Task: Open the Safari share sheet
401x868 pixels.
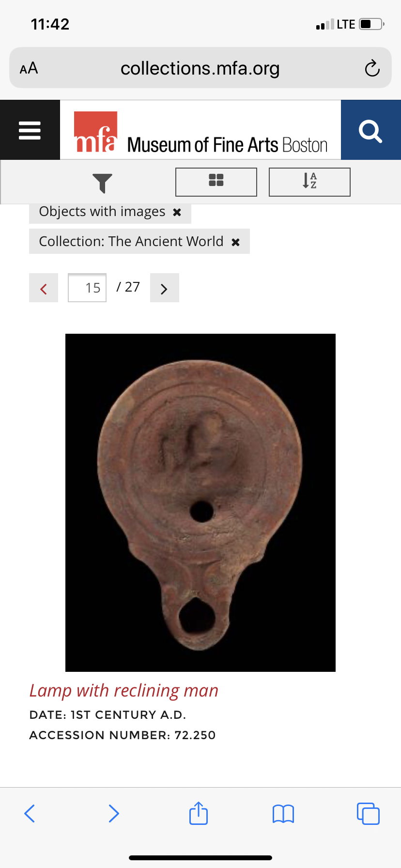Action: point(199,813)
